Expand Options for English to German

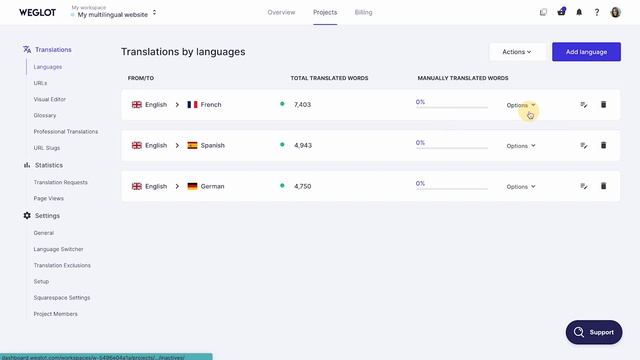[x=521, y=187]
